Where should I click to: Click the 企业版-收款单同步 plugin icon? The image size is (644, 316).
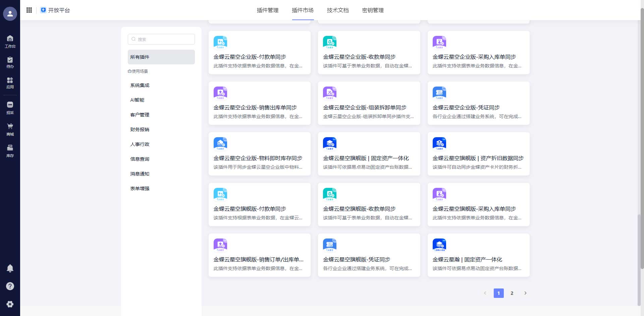click(x=330, y=42)
